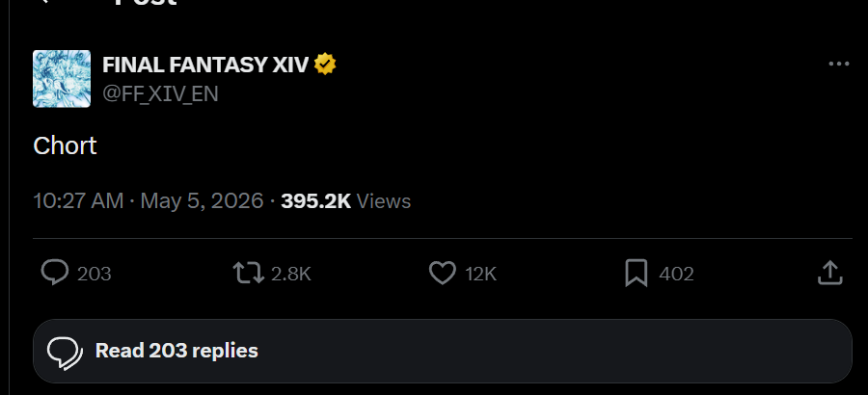Click the 10:27 AM May 5, 2026 timestamp

point(149,200)
